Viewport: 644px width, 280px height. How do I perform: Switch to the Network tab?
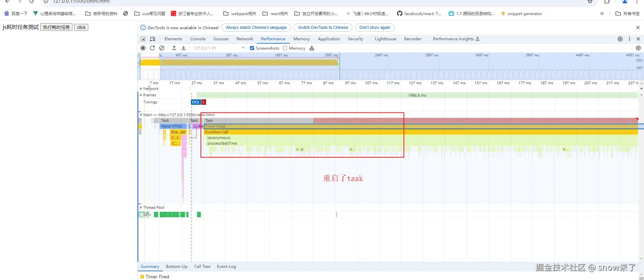click(x=245, y=39)
